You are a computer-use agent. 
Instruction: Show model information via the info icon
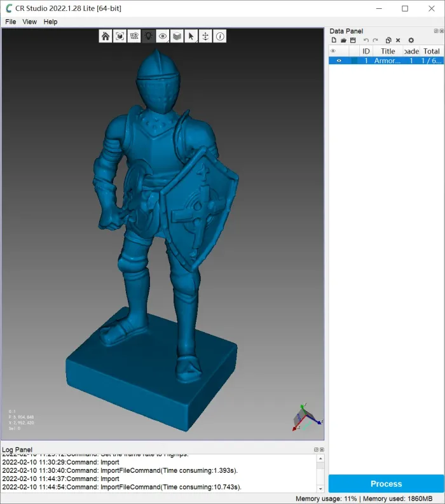(x=220, y=36)
